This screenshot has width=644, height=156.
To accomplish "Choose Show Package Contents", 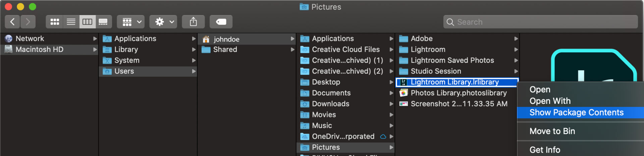I will pyautogui.click(x=580, y=113).
